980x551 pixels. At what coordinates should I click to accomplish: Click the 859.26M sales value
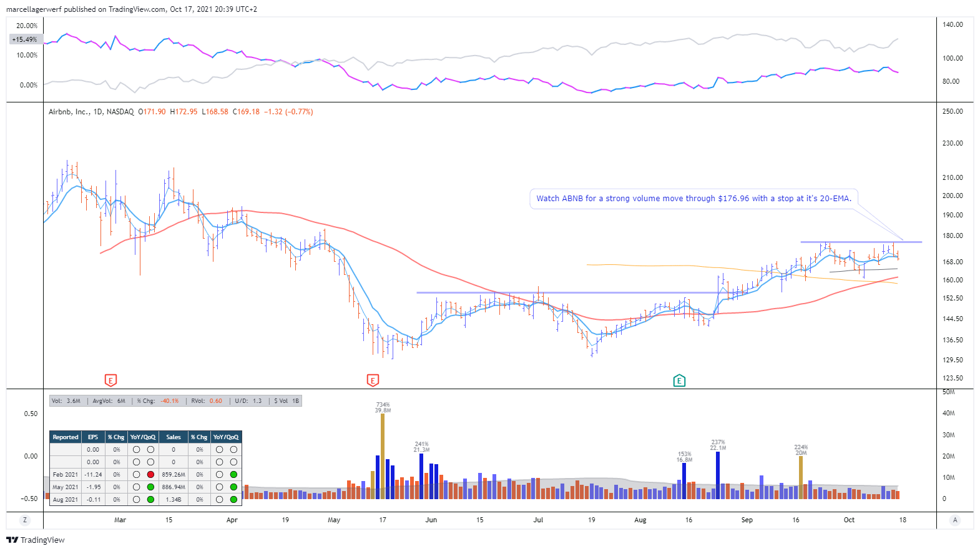pyautogui.click(x=174, y=474)
